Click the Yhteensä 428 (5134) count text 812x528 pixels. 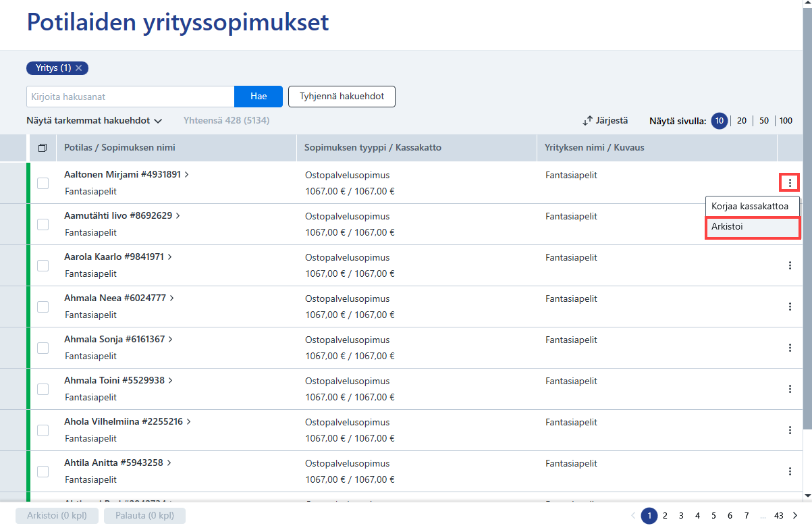(x=227, y=121)
